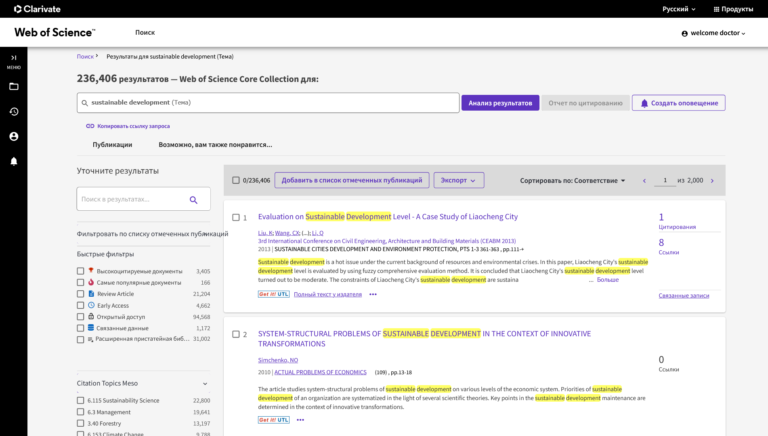The width and height of the screenshot is (768, 436).
Task: Check the 3.40 Forestry topic
Action: [x=80, y=423]
